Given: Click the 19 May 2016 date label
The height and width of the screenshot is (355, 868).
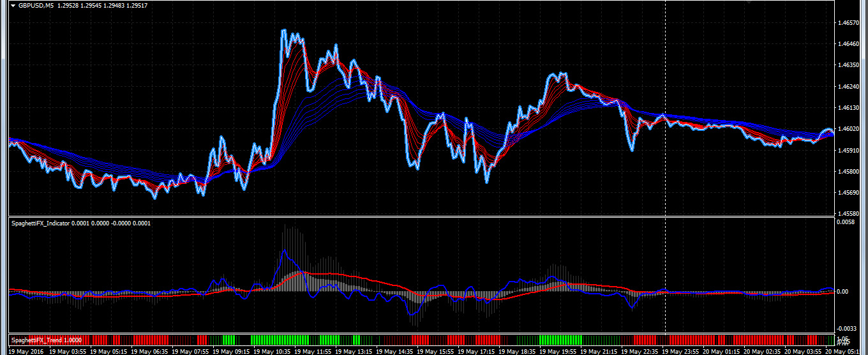Looking at the screenshot, I should [26, 351].
